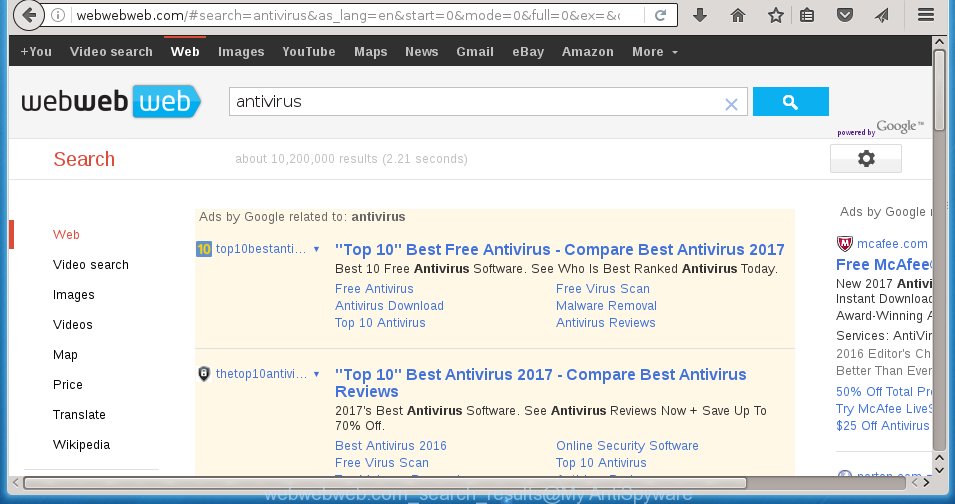Select Video search in the left sidebar

click(x=91, y=265)
